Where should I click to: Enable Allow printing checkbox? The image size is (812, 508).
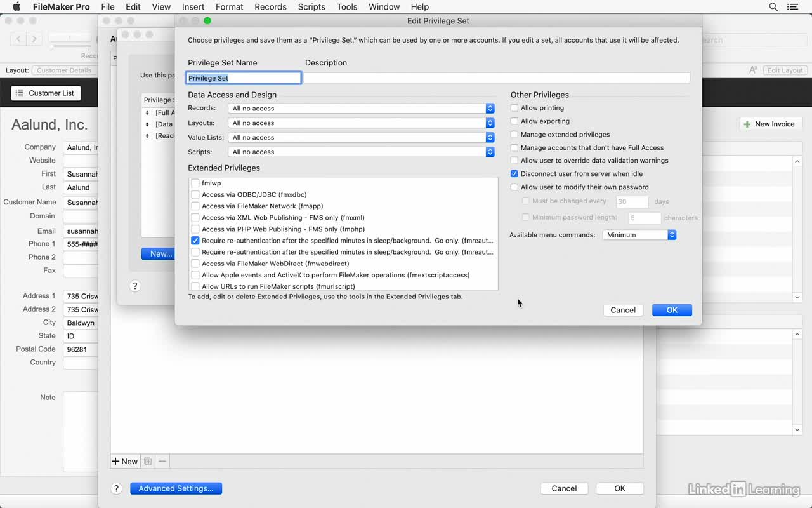[514, 108]
